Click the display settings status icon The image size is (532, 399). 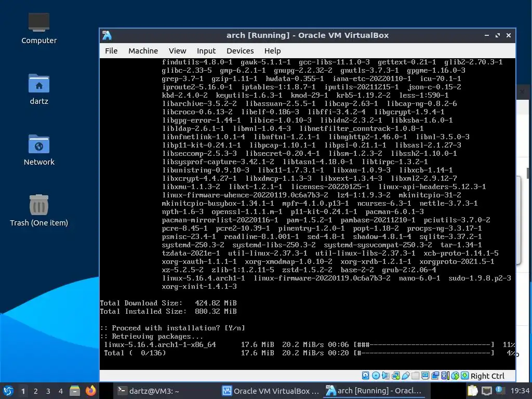[x=425, y=376]
